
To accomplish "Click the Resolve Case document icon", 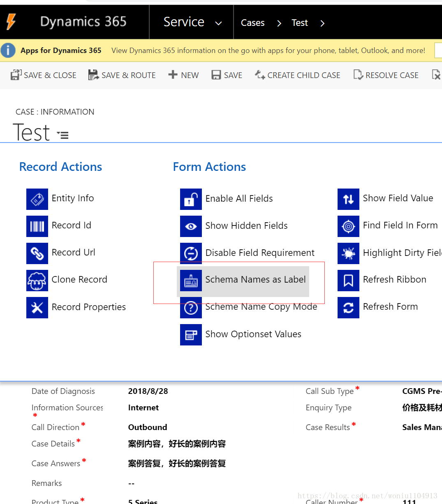I will 358,75.
